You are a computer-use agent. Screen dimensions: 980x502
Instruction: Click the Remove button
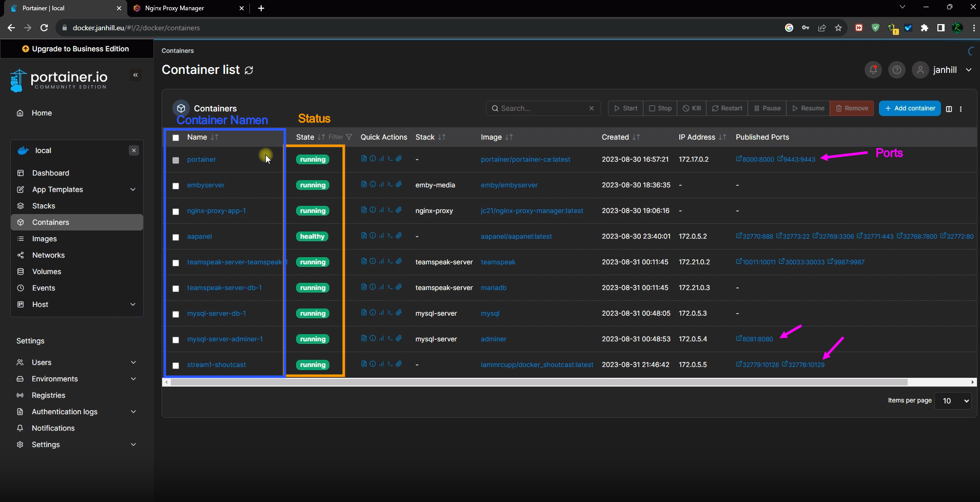click(x=852, y=108)
